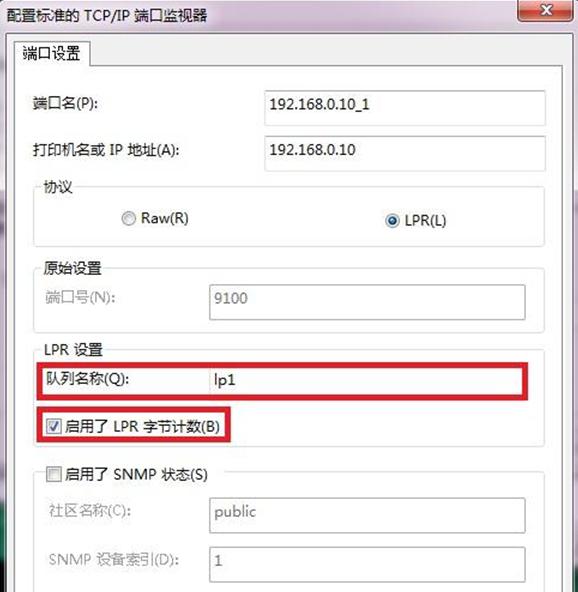Click the 打印机名或 IP 地址(A): label

[x=106, y=150]
